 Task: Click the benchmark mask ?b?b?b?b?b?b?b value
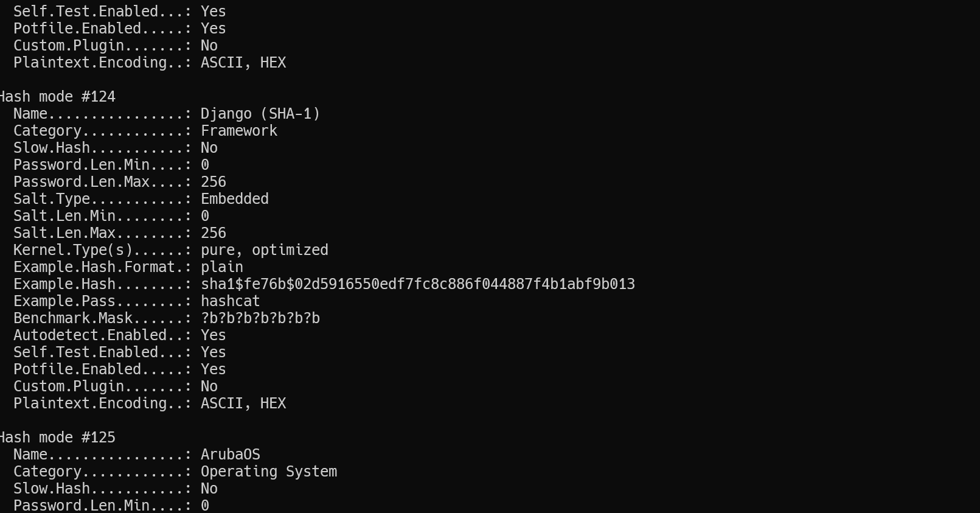click(260, 318)
